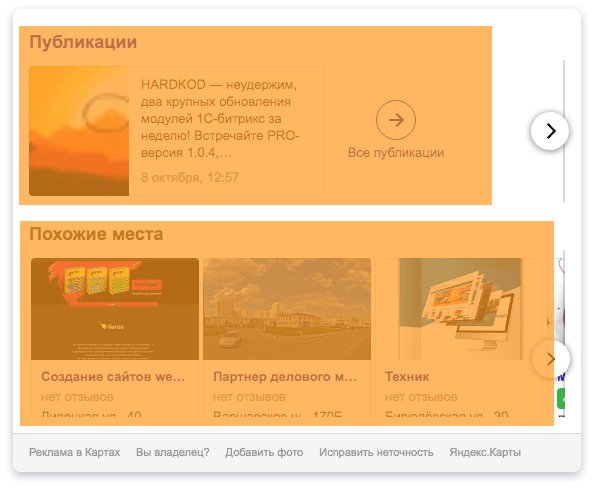Advance Похожие места carousel with right chevron
This screenshot has width=595, height=496.
pos(551,359)
